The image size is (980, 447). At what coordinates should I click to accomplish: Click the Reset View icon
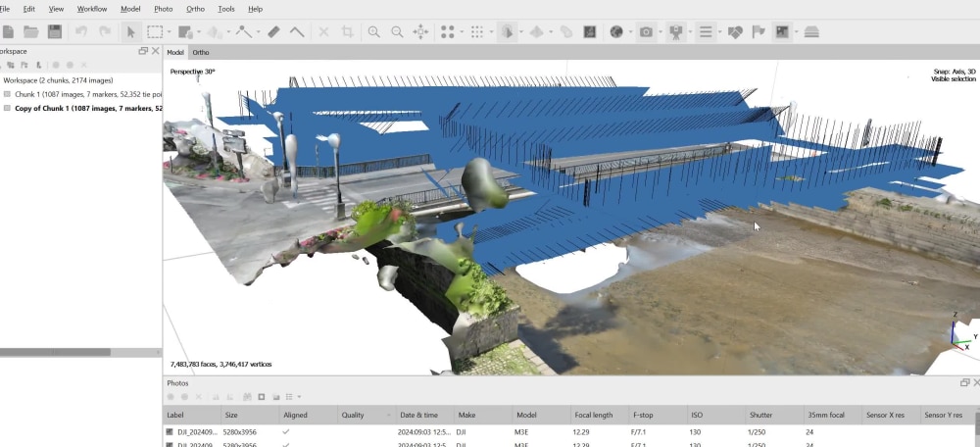point(420,32)
